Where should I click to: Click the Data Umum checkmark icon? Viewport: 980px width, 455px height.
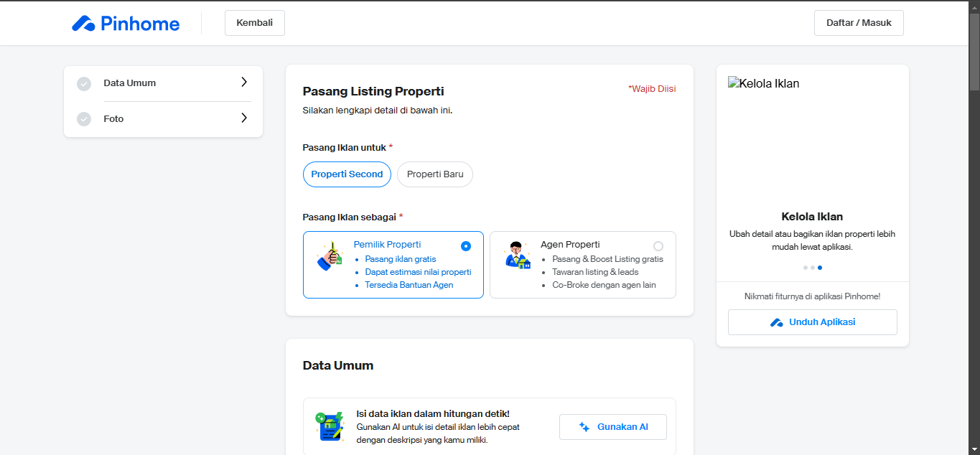pyautogui.click(x=84, y=83)
